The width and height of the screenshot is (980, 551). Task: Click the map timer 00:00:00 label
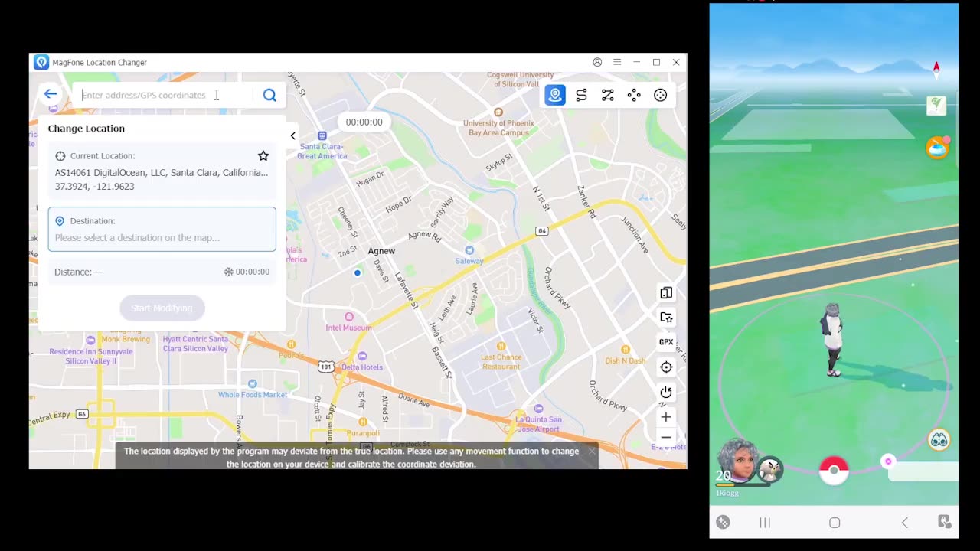pos(364,122)
